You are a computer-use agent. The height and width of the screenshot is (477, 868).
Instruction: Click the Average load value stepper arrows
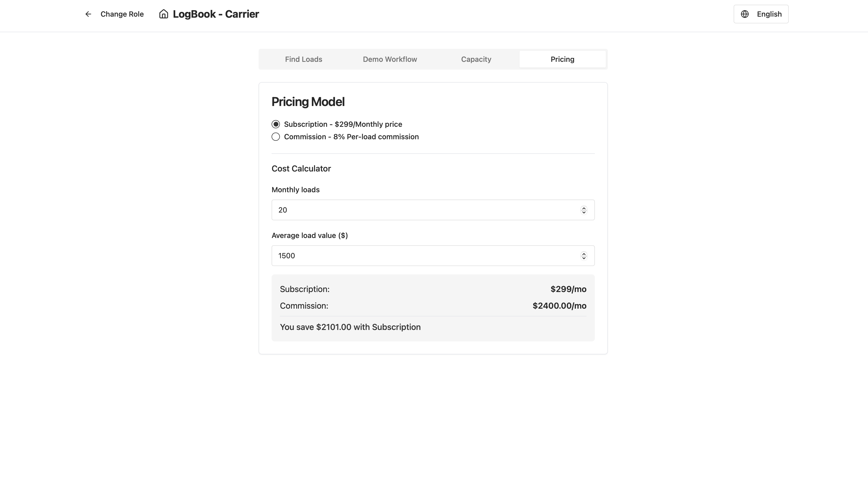click(584, 256)
